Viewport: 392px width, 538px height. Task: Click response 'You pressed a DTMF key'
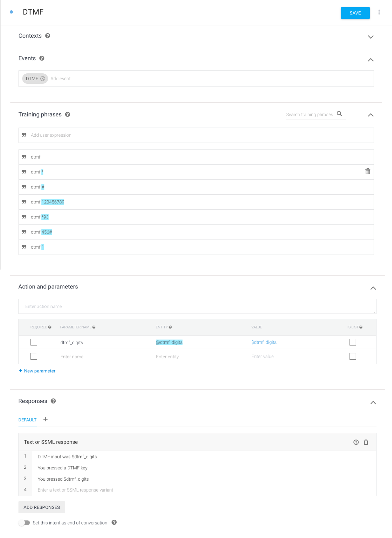[62, 468]
